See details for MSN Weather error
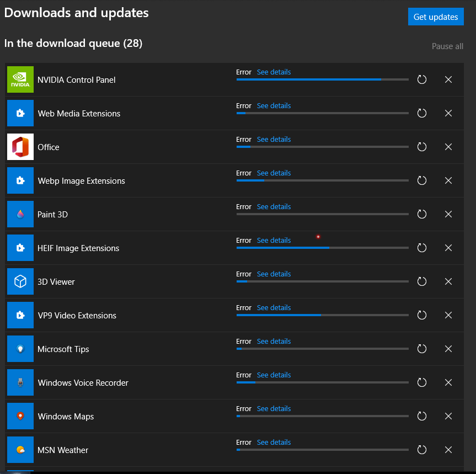Screen dimensions: 476x474 [x=274, y=443]
